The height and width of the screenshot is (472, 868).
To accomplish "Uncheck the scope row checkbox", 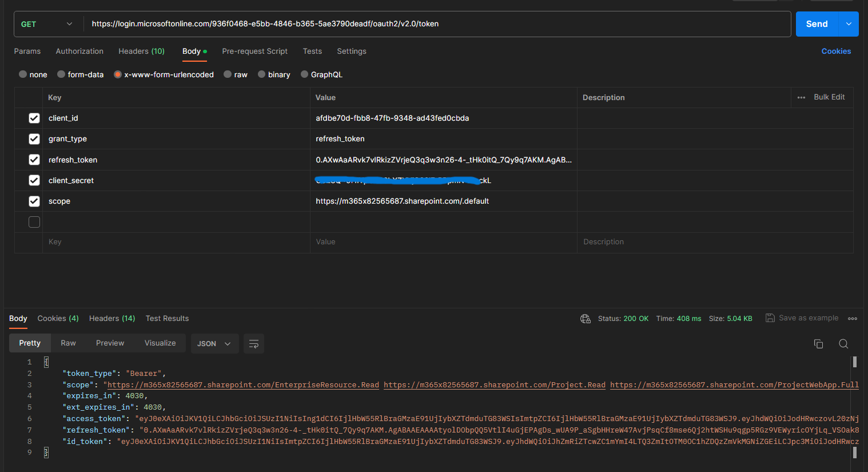I will [x=34, y=201].
